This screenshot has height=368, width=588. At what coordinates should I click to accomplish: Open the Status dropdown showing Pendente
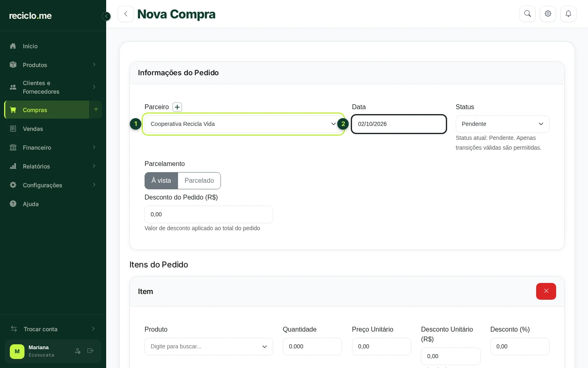[503, 124]
